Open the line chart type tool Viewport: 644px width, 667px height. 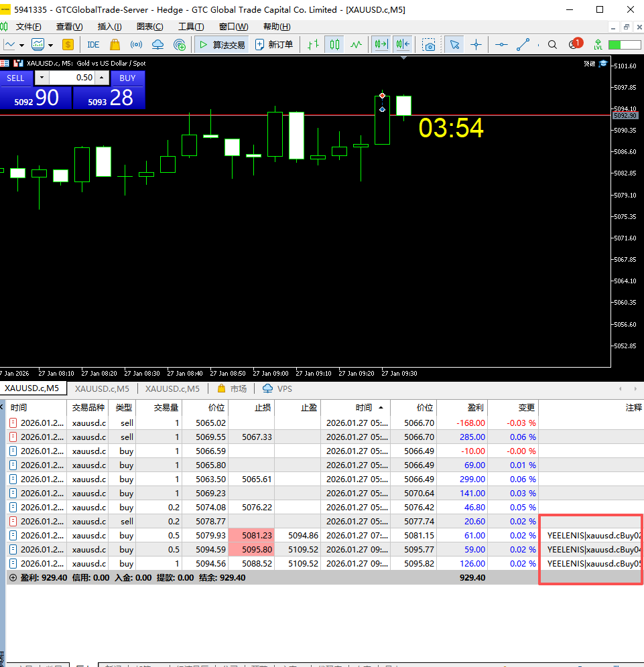coord(9,45)
